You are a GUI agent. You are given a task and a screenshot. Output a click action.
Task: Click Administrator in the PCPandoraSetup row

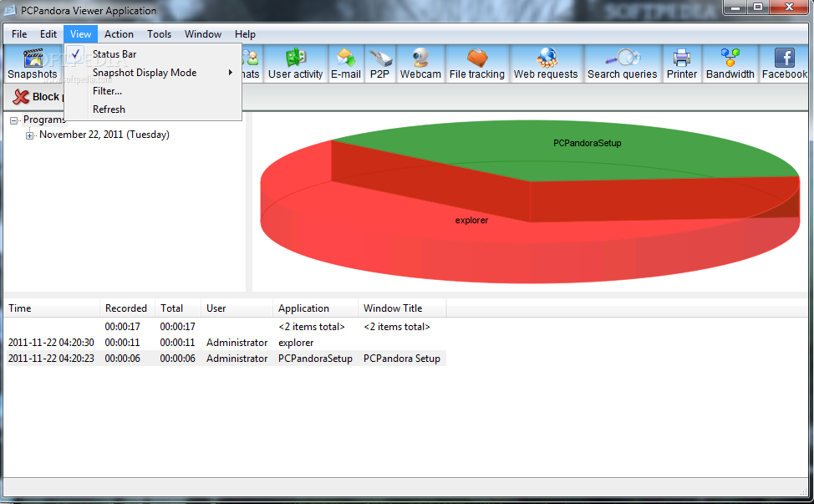[x=237, y=358]
